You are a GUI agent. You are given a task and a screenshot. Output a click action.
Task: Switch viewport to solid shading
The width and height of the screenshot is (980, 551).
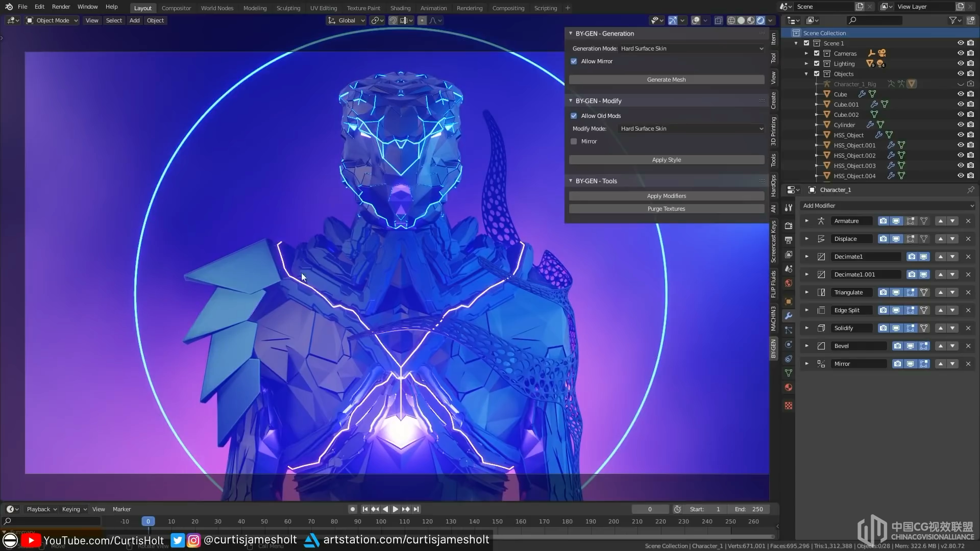[741, 20]
